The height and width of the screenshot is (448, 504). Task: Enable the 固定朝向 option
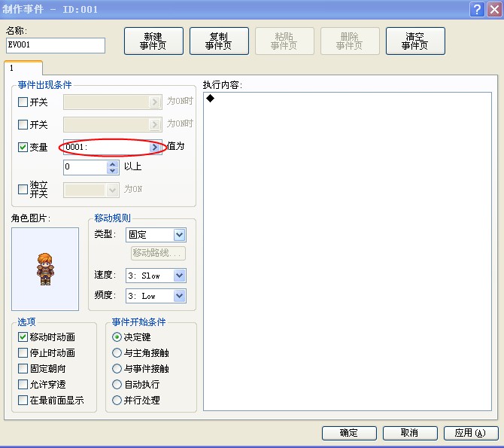coord(23,368)
